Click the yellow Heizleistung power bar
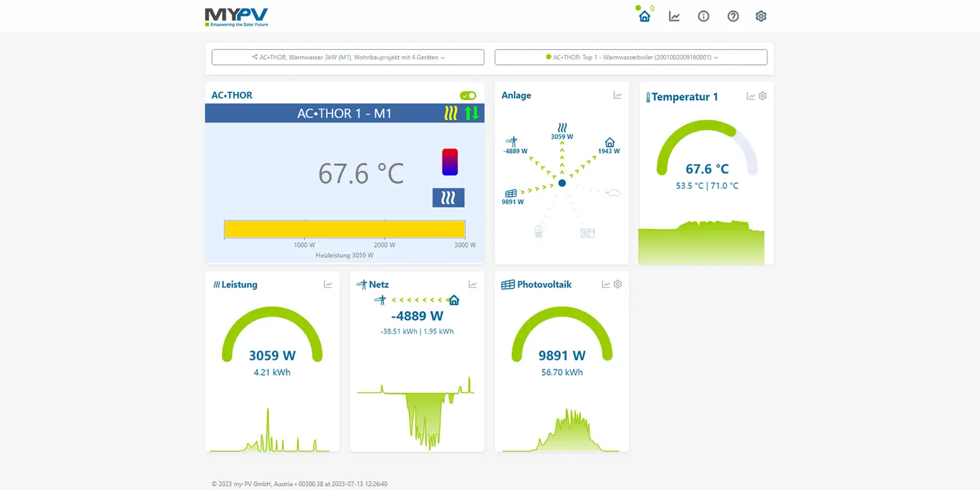This screenshot has width=980, height=490. click(x=345, y=229)
